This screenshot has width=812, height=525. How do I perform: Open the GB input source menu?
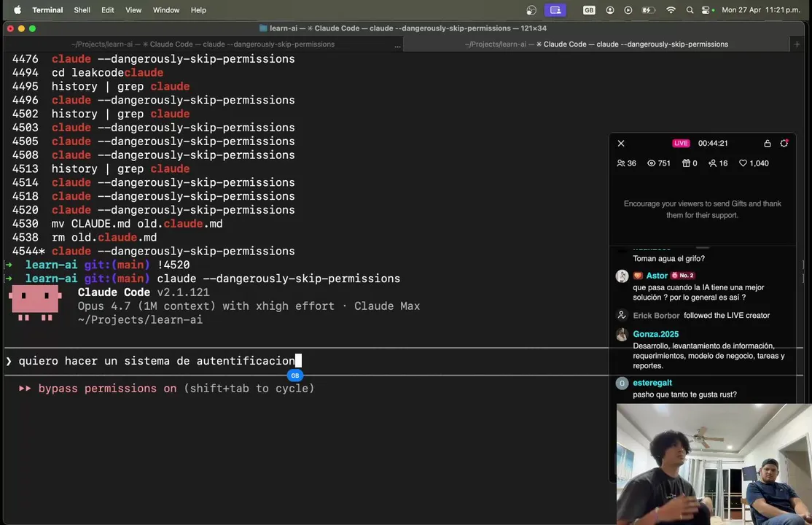pos(589,10)
